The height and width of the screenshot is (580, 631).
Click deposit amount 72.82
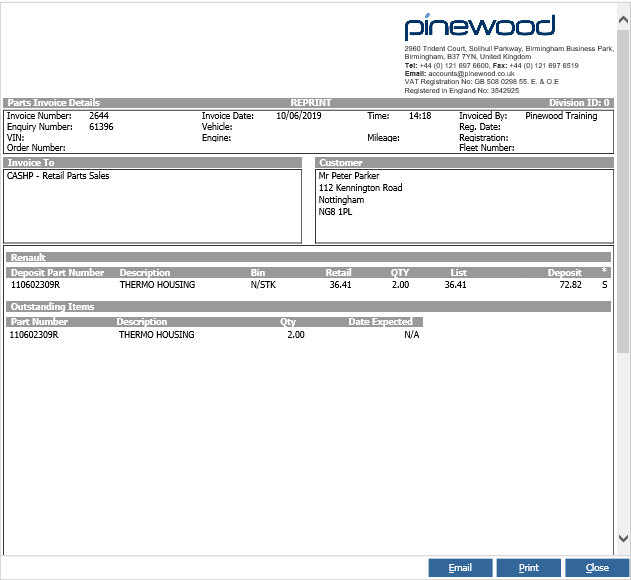point(571,285)
